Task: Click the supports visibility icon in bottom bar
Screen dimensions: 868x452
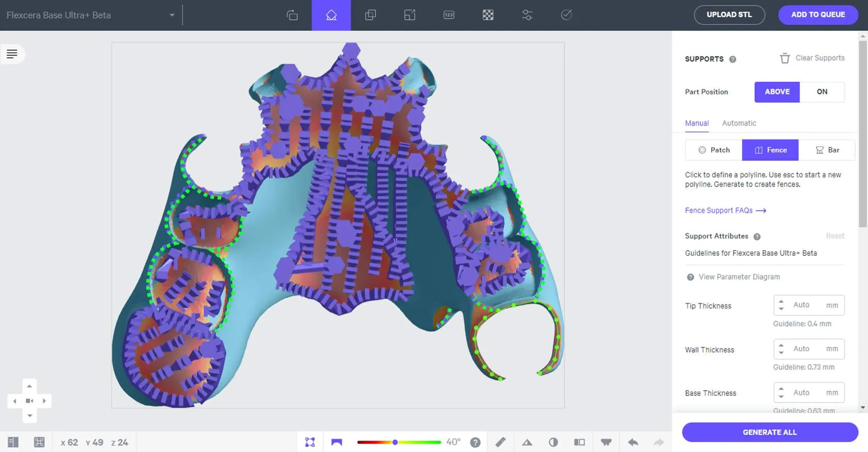Action: point(606,442)
